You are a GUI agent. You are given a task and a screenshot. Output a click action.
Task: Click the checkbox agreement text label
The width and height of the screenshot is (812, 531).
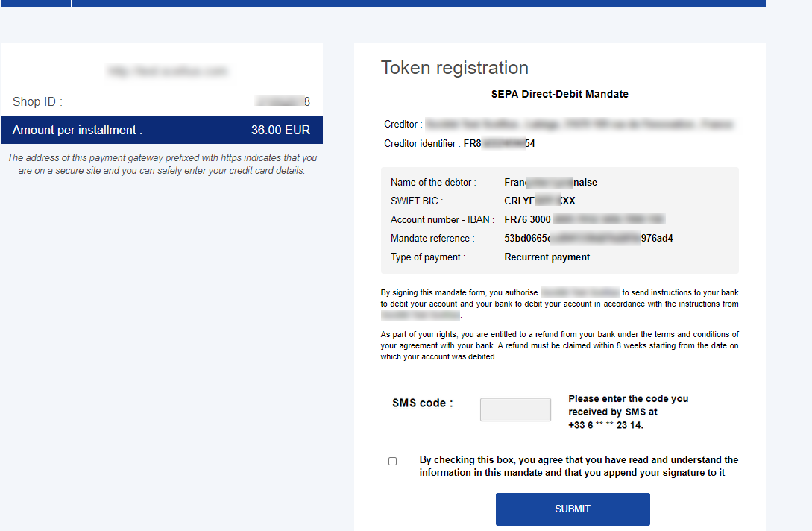[x=579, y=466]
